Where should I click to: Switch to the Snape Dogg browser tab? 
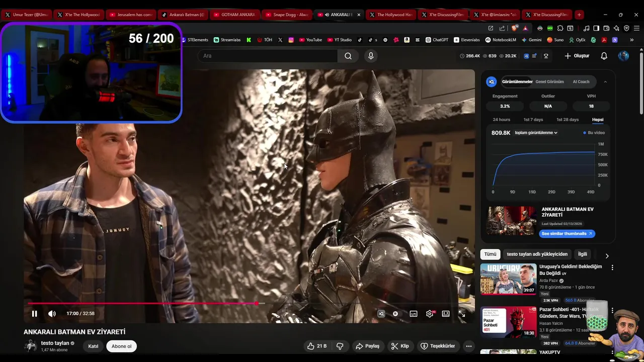286,15
